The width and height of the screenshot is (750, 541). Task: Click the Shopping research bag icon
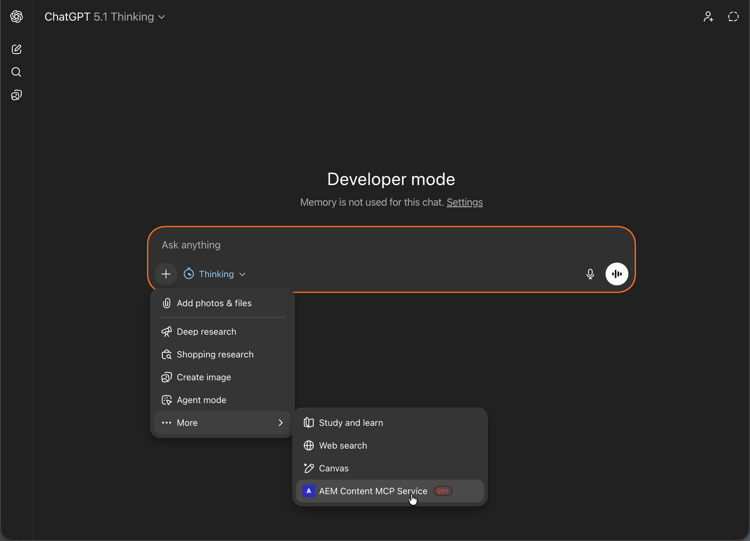pos(166,354)
